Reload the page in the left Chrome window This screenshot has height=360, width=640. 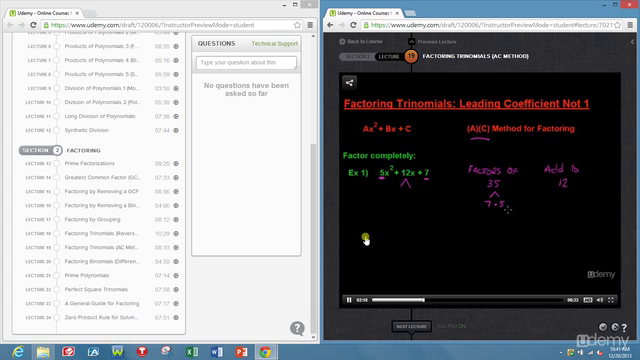point(33,25)
